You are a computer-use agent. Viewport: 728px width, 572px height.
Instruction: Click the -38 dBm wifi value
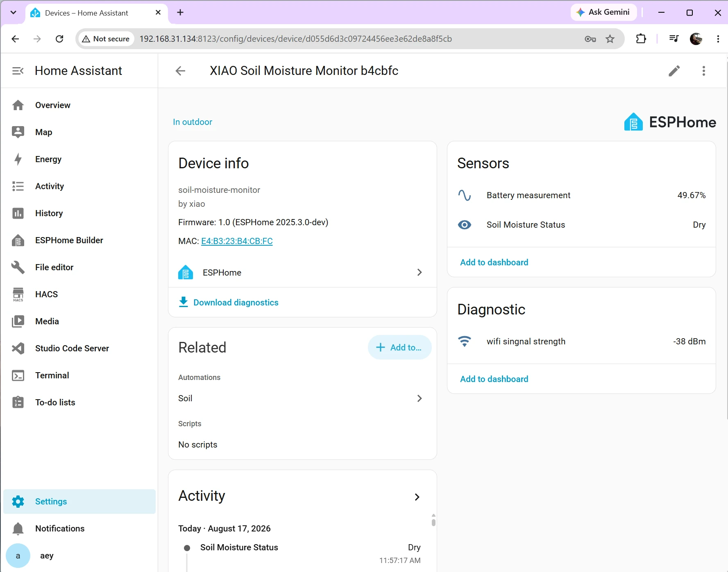pos(689,341)
